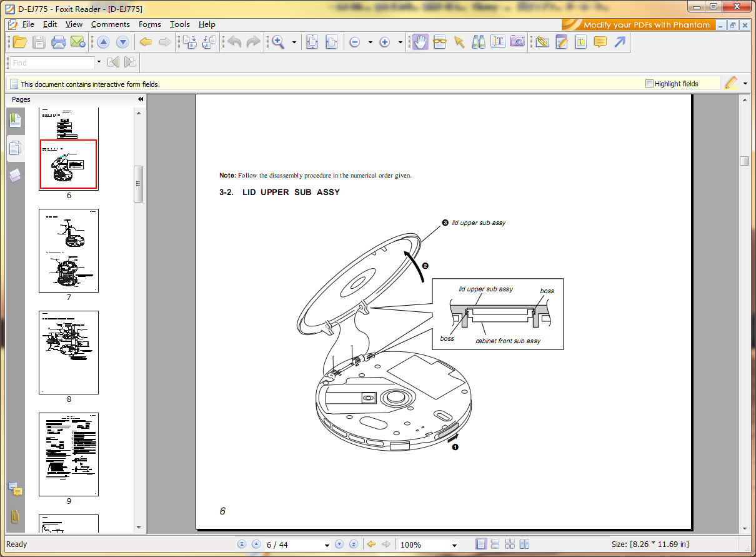Click the Attach File paperclip tool
This screenshot has height=557, width=756.
542,42
